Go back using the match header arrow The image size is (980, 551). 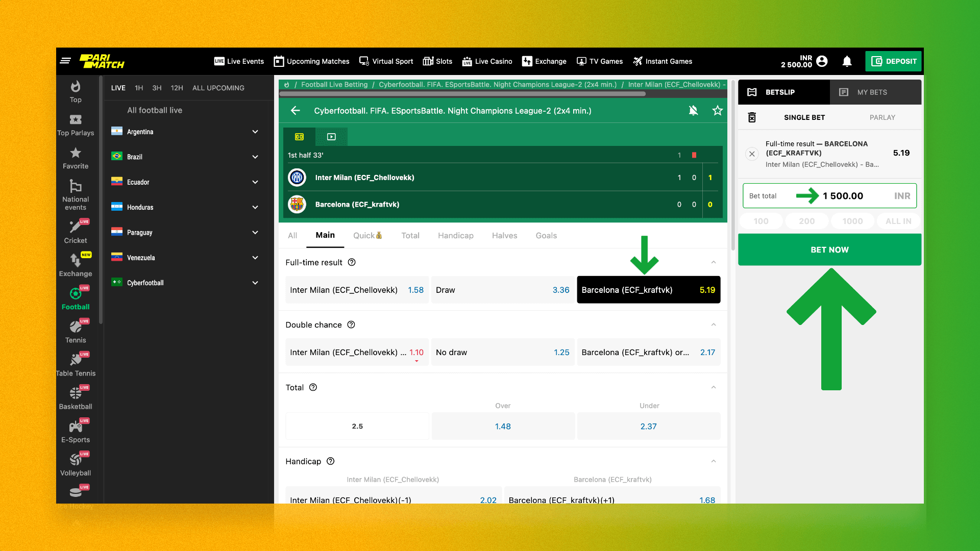point(295,111)
